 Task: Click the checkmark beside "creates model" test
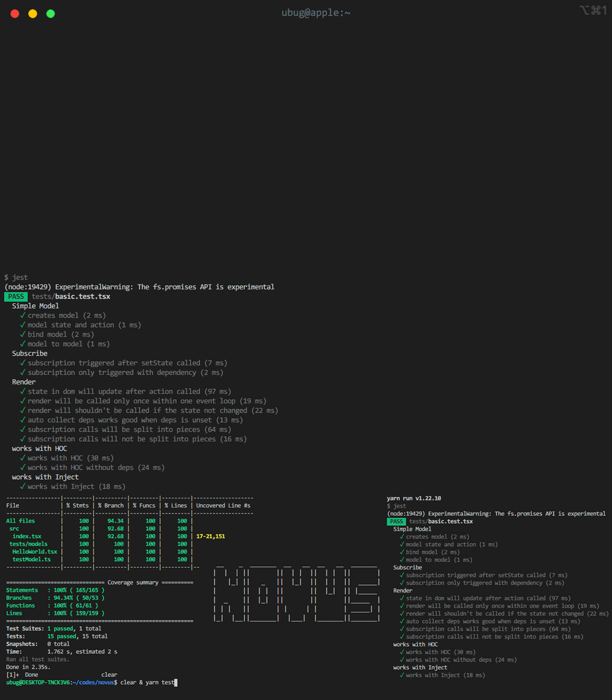[x=23, y=315]
